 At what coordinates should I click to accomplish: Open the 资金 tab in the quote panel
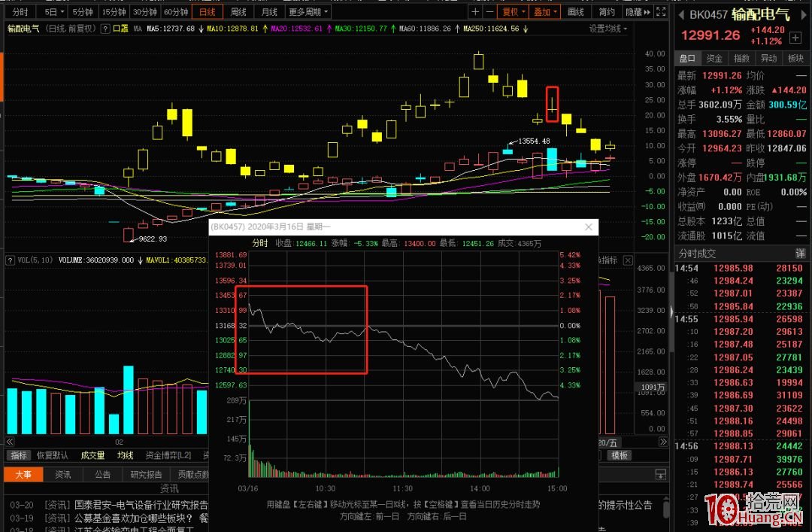pyautogui.click(x=714, y=58)
